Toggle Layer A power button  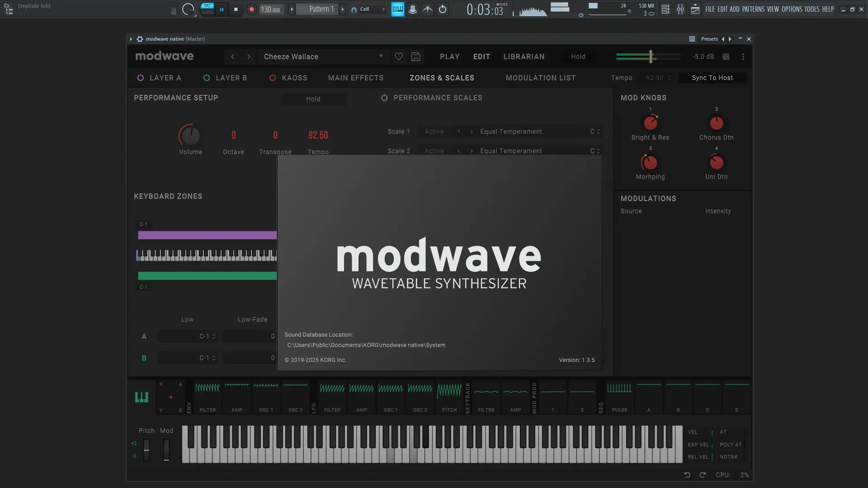[141, 78]
